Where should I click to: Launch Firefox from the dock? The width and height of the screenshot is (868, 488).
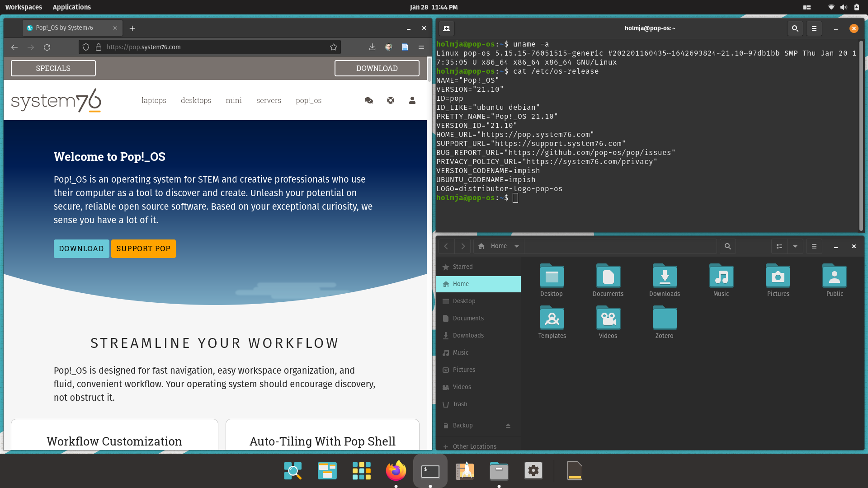point(396,471)
